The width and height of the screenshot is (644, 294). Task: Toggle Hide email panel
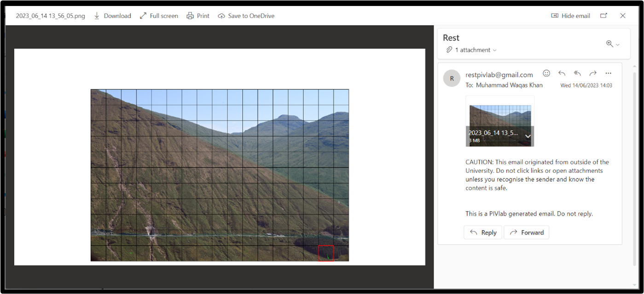click(571, 16)
